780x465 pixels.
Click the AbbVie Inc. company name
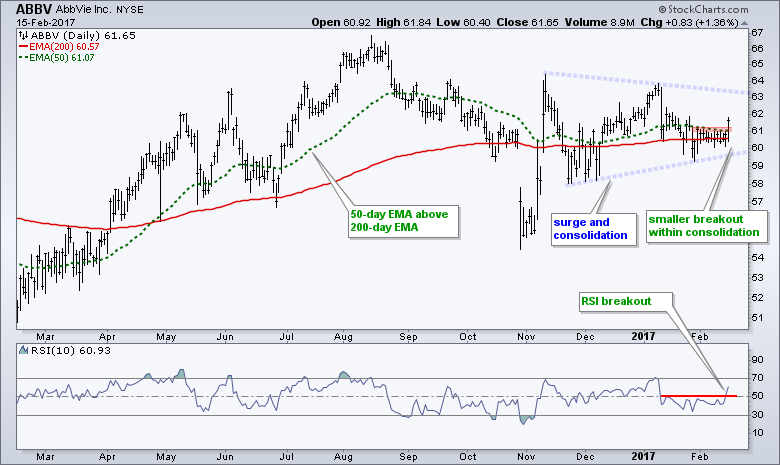(83, 9)
